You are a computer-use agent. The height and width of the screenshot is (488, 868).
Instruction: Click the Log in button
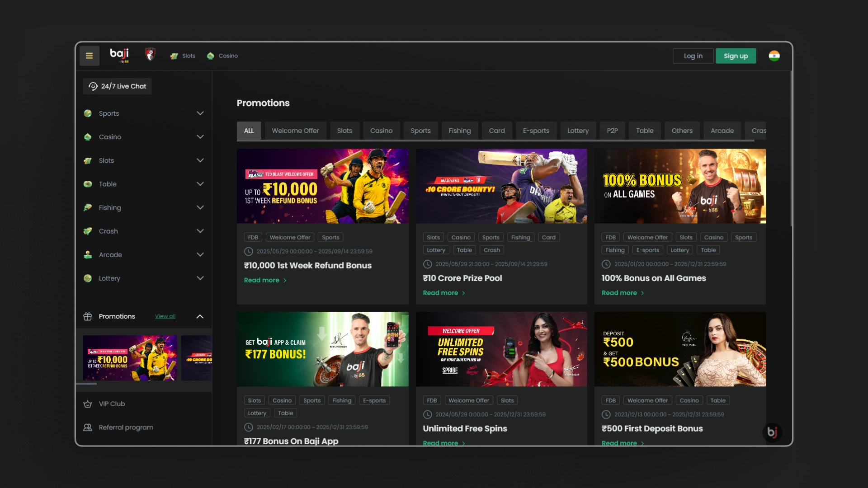coord(693,56)
